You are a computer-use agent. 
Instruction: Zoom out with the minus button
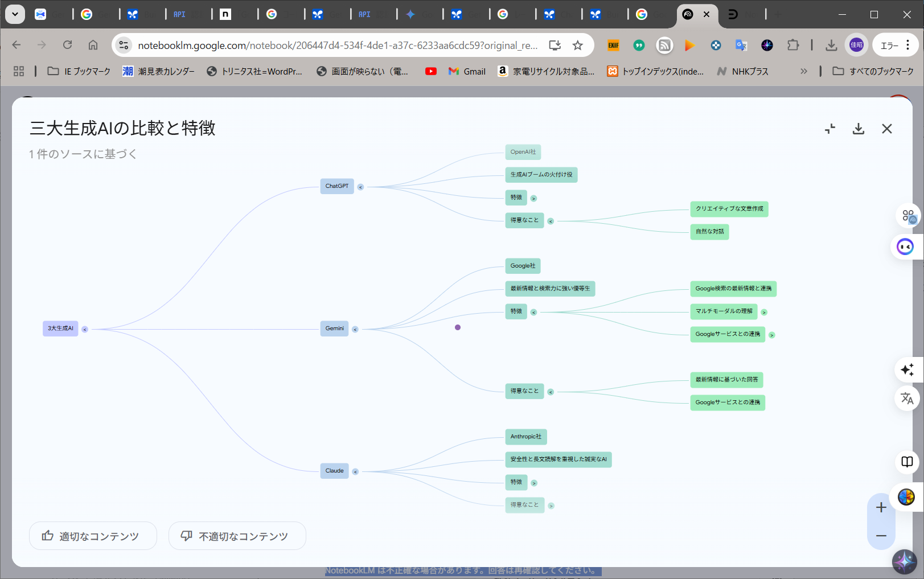(881, 536)
